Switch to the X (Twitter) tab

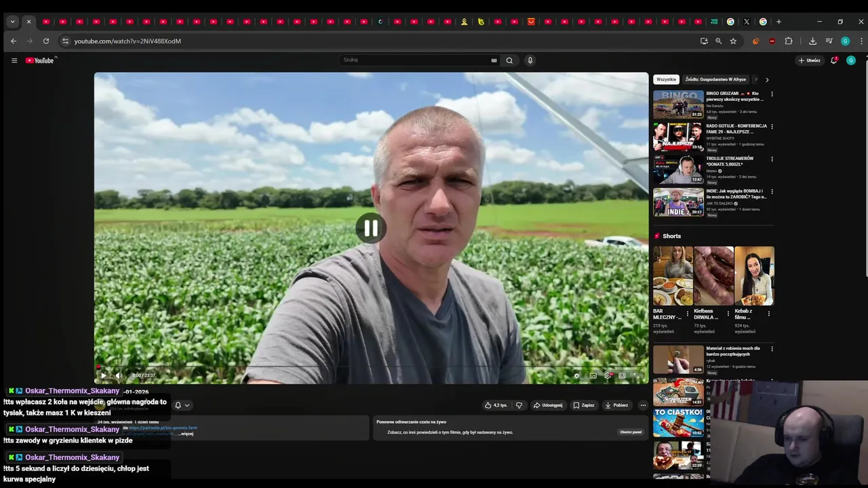(747, 22)
